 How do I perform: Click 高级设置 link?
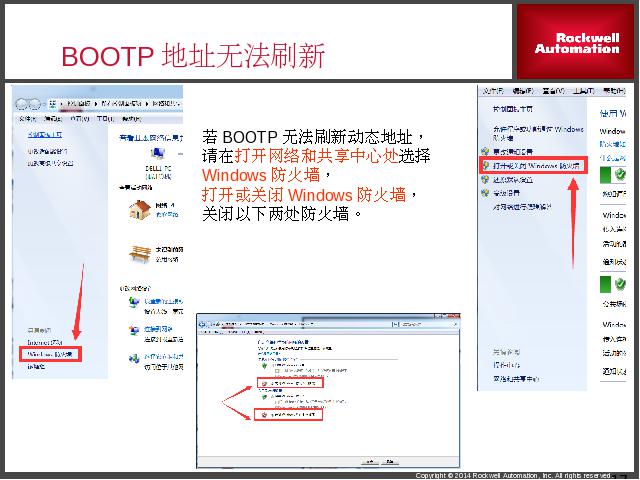[506, 193]
